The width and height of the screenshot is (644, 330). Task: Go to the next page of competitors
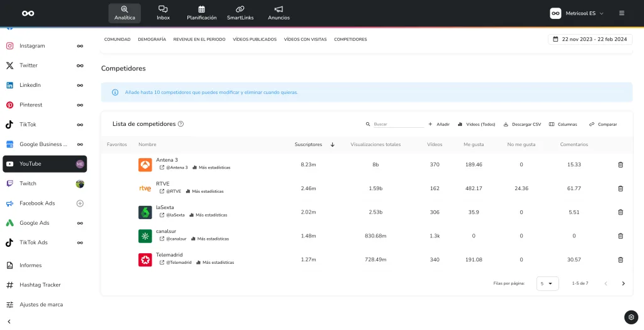click(x=623, y=283)
